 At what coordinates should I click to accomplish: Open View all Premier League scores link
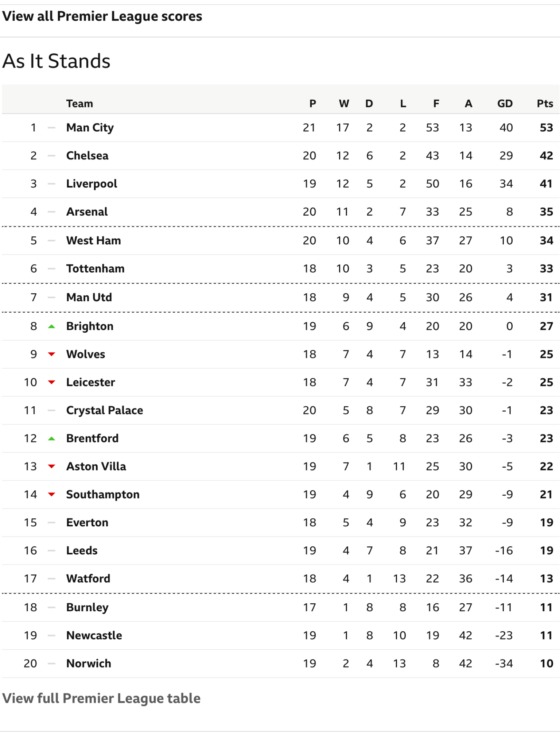pyautogui.click(x=102, y=16)
